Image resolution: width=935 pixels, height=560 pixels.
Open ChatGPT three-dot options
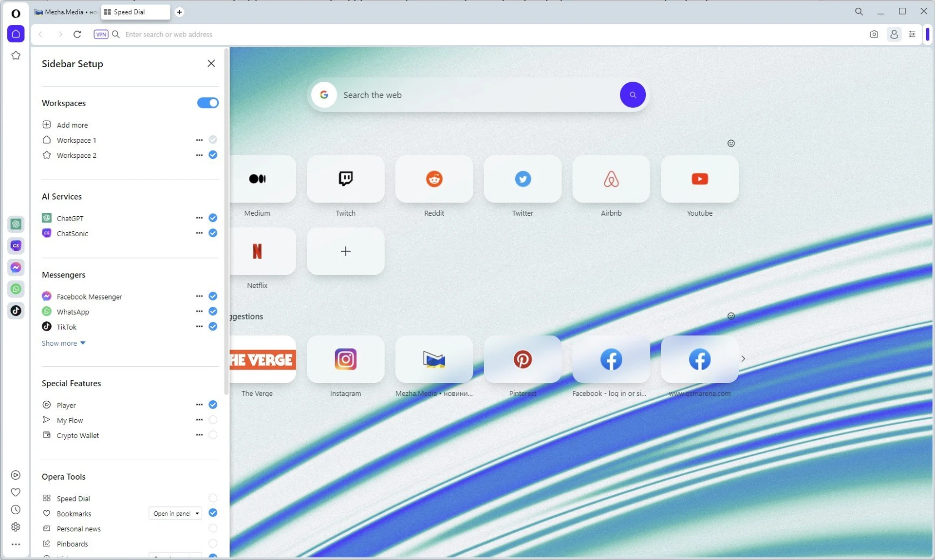click(199, 218)
